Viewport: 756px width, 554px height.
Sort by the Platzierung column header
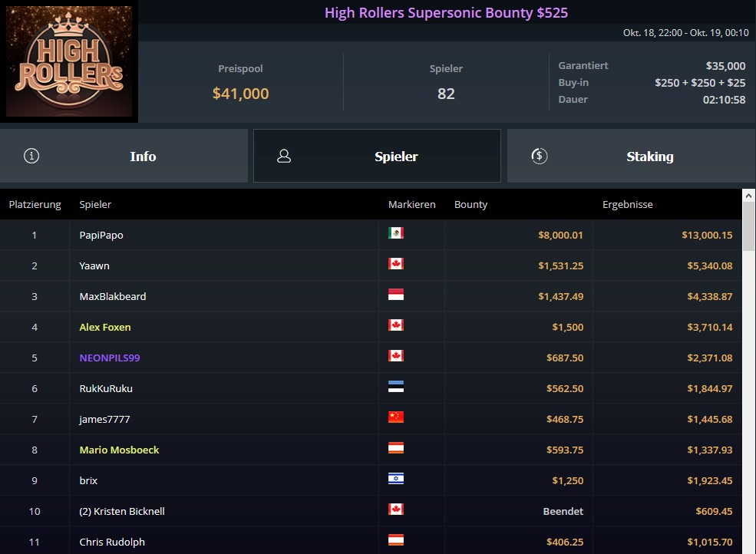tap(35, 204)
